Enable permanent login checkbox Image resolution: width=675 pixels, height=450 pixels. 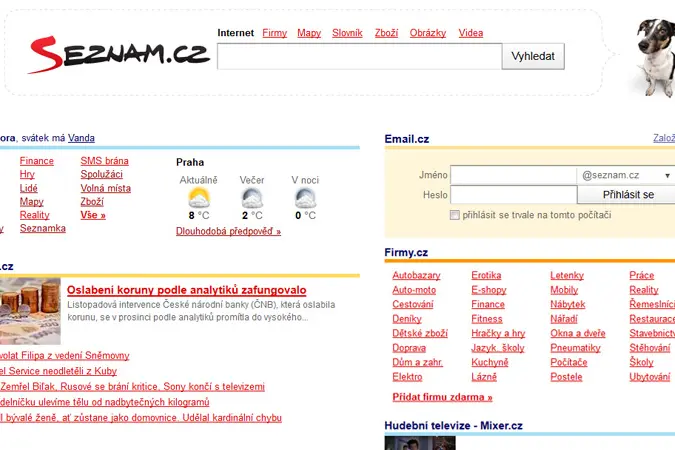point(455,215)
